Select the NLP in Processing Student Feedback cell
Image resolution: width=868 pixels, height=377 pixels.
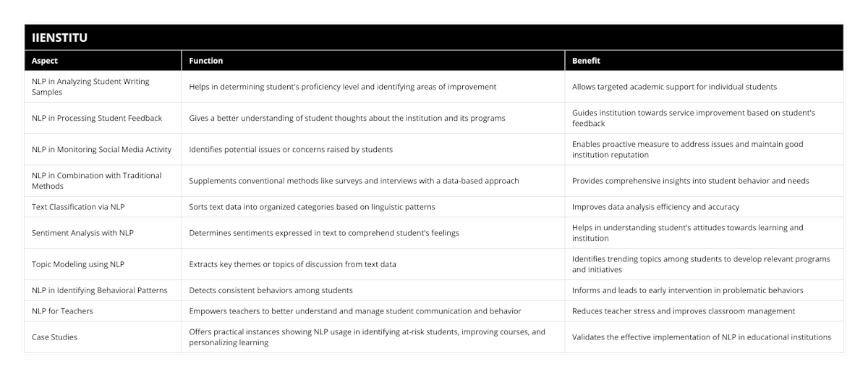tap(97, 118)
